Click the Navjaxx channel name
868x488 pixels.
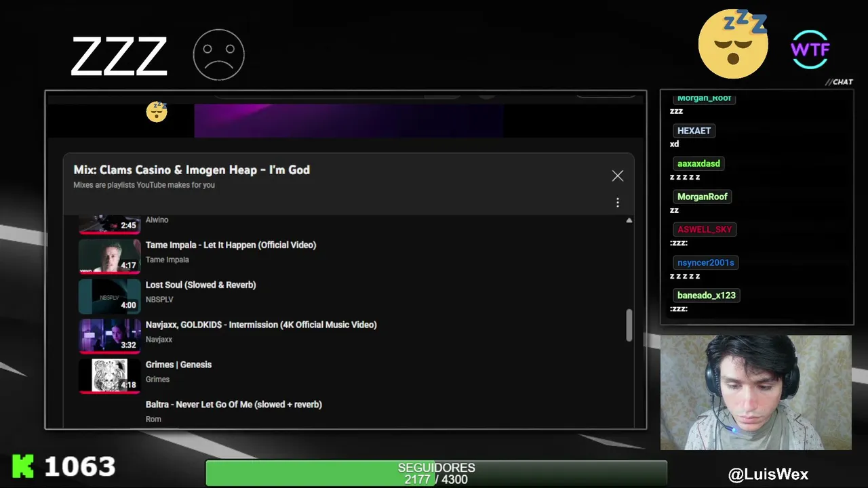click(159, 340)
